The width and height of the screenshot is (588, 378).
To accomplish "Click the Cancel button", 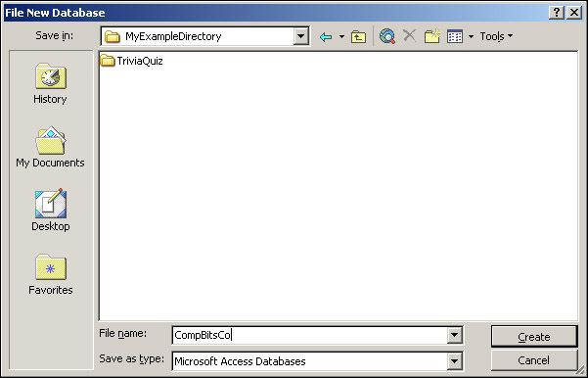I will [x=533, y=360].
